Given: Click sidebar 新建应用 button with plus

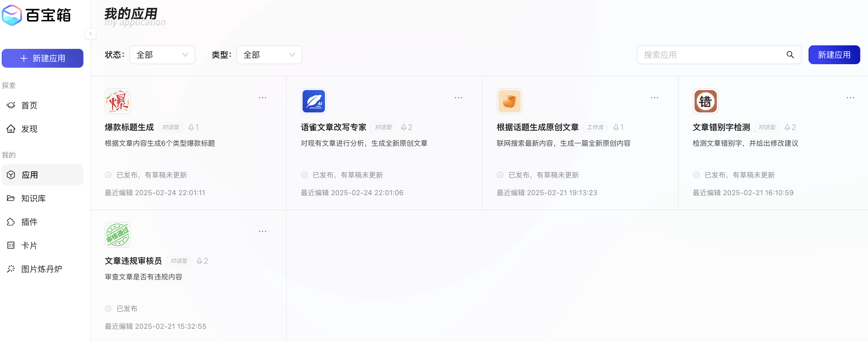Looking at the screenshot, I should pos(42,58).
